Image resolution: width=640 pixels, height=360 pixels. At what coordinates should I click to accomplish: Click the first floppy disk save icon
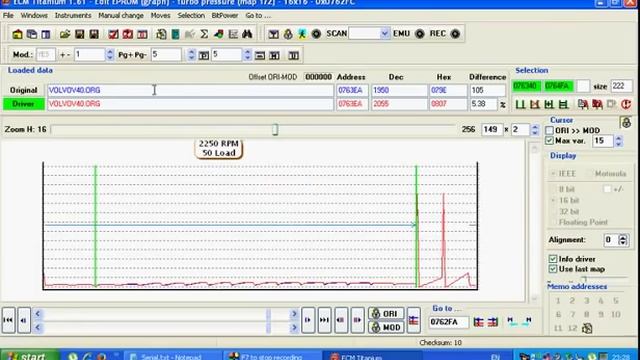click(80, 34)
